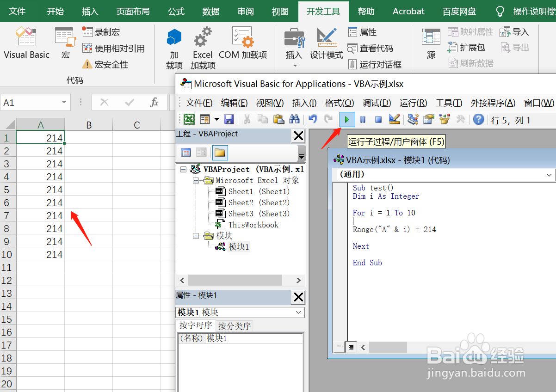Switch to the 开始 ribbon tab
Image resolution: width=556 pixels, height=392 pixels.
(56, 11)
